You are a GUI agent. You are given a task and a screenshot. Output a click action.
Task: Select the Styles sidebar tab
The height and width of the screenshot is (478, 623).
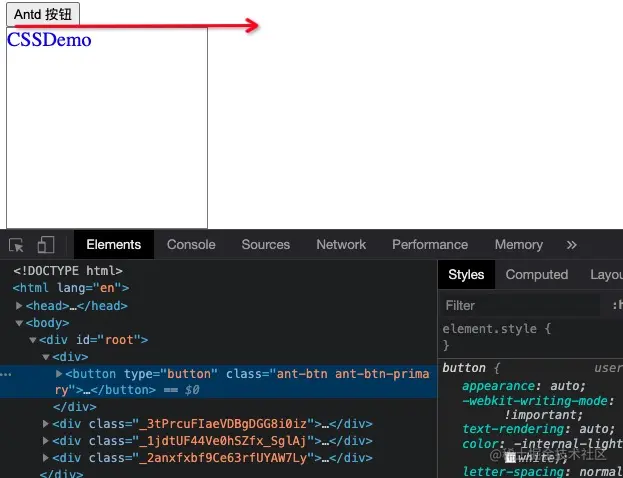[466, 275]
